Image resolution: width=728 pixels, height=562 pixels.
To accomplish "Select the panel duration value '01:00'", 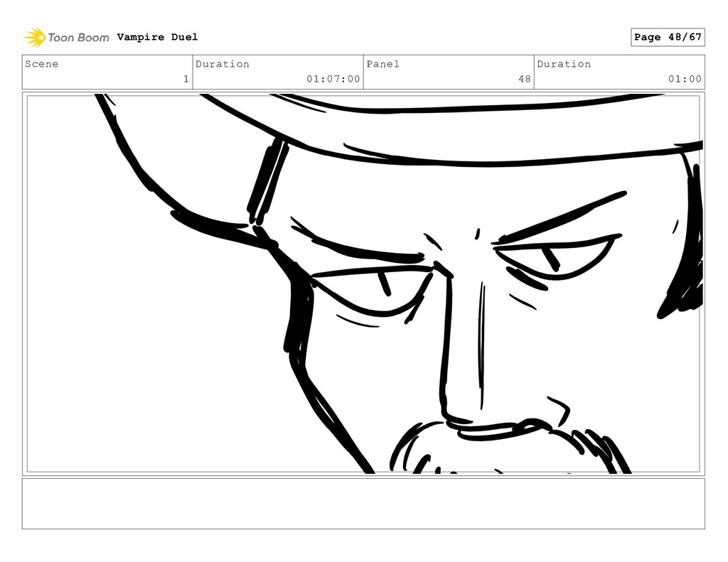I will coord(685,79).
